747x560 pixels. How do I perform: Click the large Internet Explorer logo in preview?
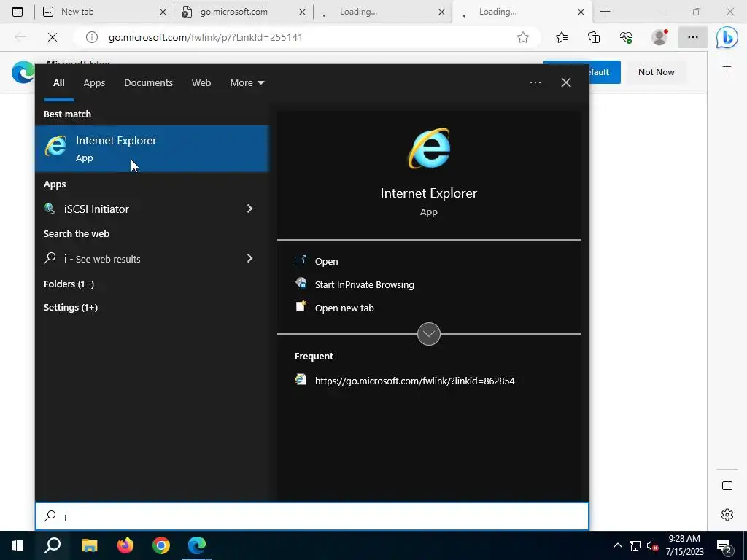pos(429,148)
